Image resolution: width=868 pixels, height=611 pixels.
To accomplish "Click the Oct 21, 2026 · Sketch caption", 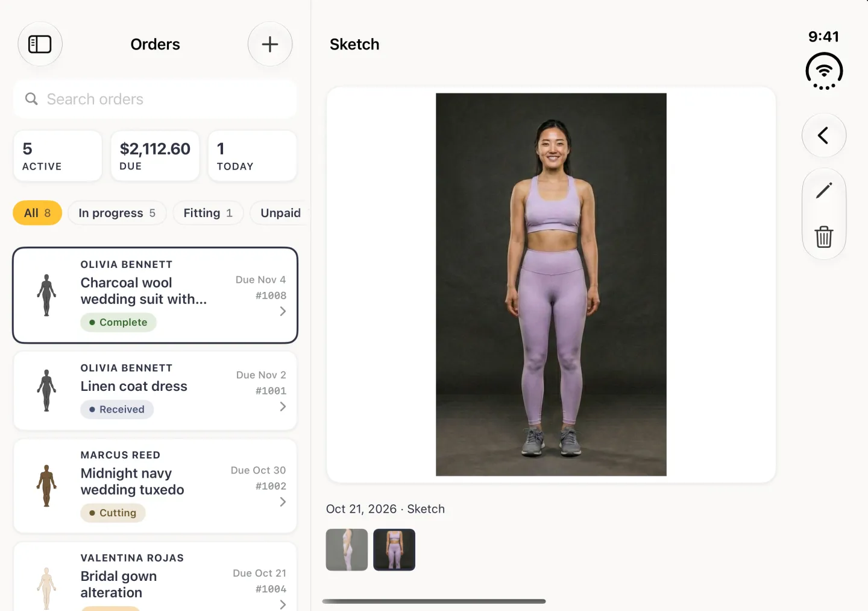I will point(385,509).
